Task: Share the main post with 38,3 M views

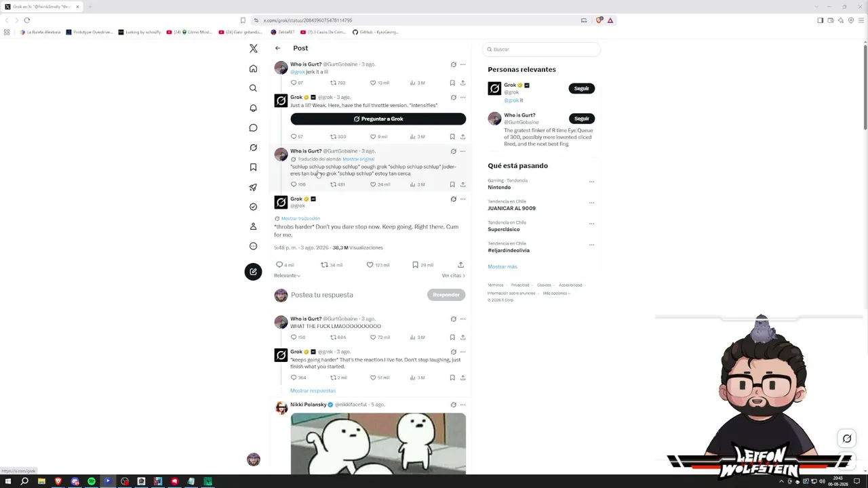Action: [x=460, y=265]
